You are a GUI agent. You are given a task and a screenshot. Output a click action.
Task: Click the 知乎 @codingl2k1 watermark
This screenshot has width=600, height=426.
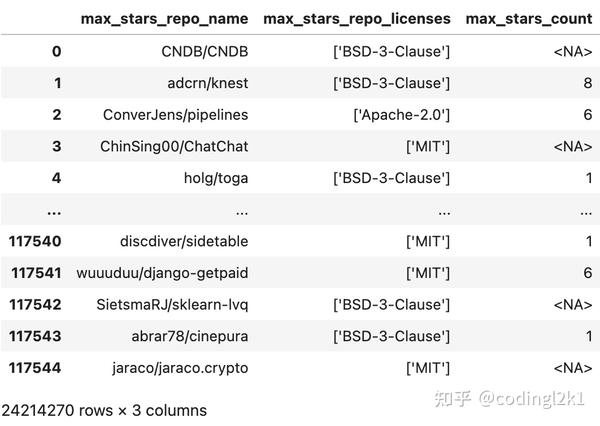click(509, 398)
